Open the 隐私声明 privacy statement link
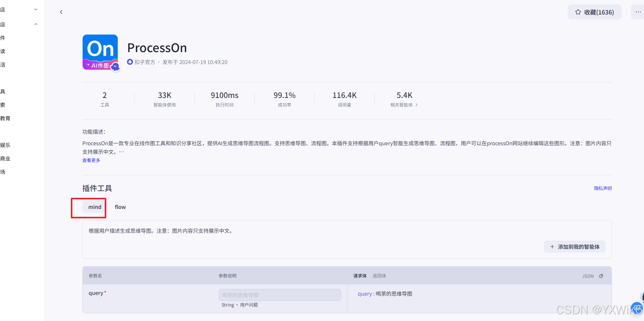This screenshot has height=321, width=644. click(603, 188)
